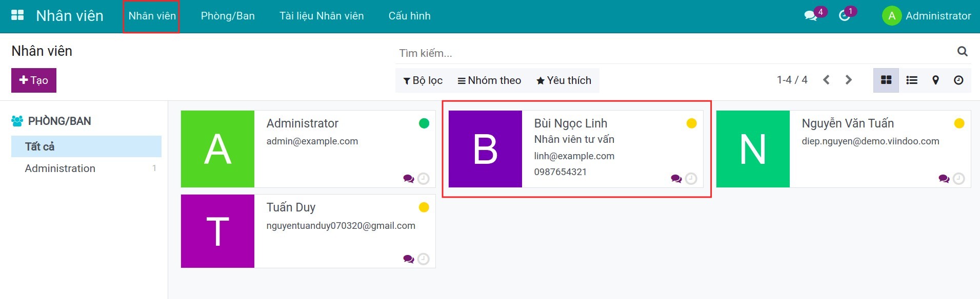Switch to list view

(911, 80)
